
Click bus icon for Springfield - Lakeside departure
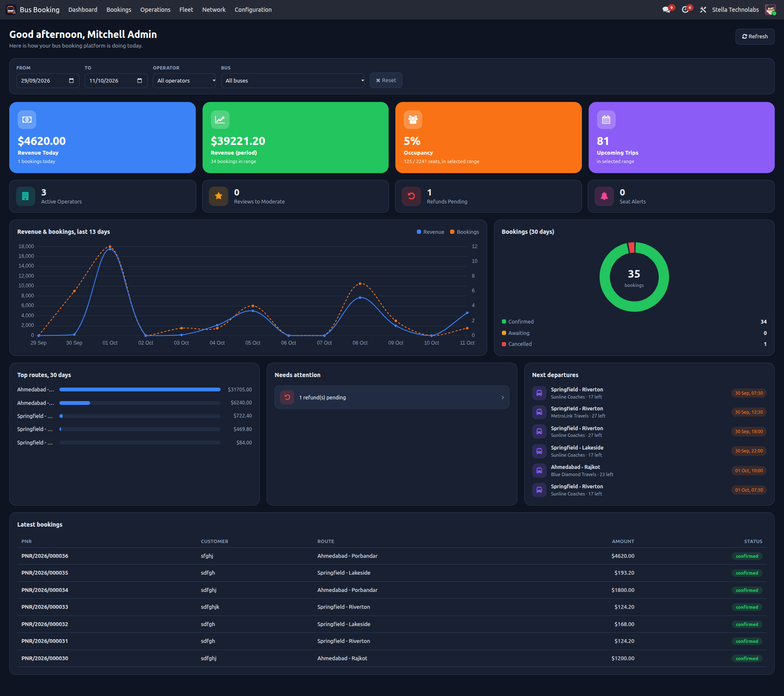pyautogui.click(x=539, y=451)
